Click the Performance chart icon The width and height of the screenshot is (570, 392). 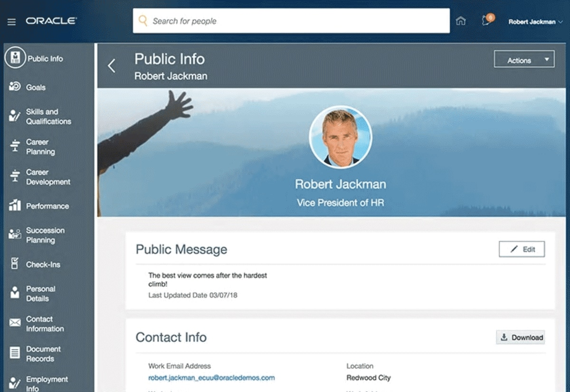[15, 206]
